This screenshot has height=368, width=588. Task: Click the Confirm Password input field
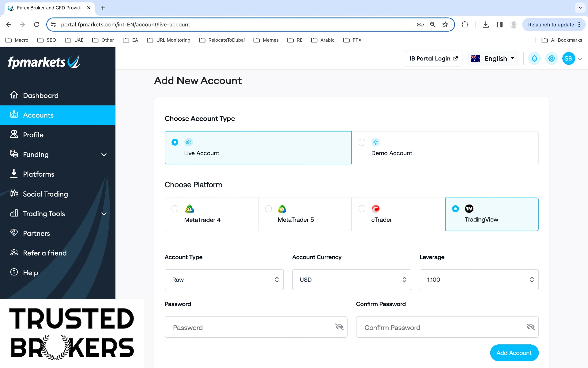click(x=447, y=327)
